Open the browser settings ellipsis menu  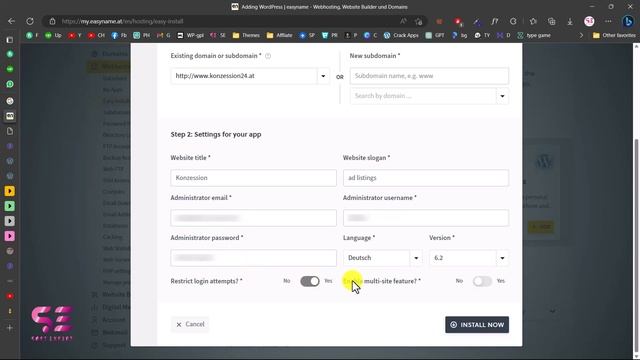[x=608, y=21]
